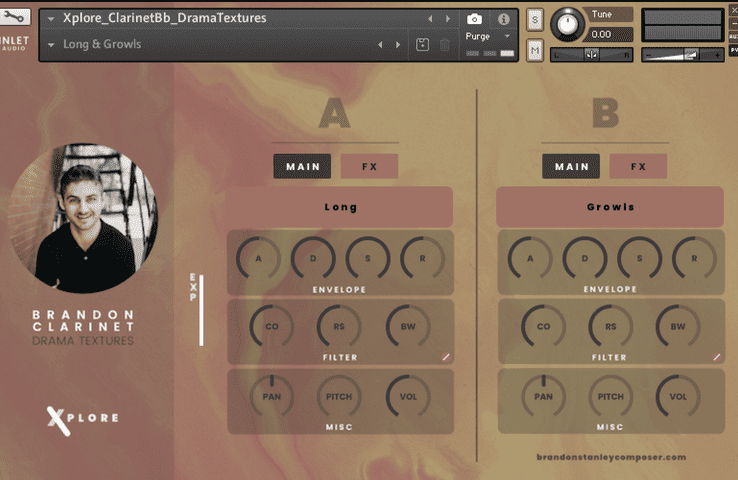The image size is (738, 480).
Task: Click the save preset floppy icon
Action: click(423, 45)
